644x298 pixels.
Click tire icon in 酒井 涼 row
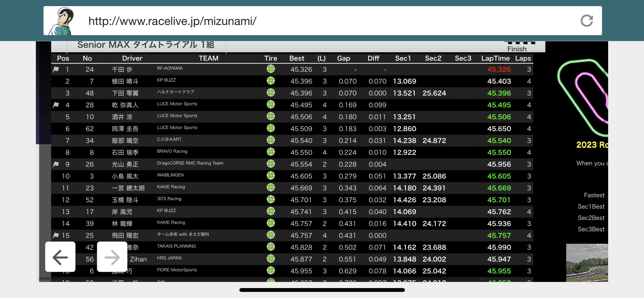(x=271, y=116)
